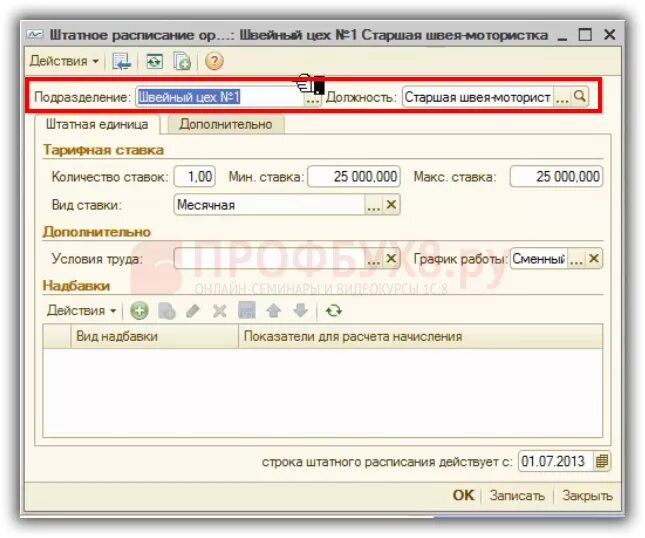Close the window with the X
Screen dimensions: 645x538
point(609,35)
